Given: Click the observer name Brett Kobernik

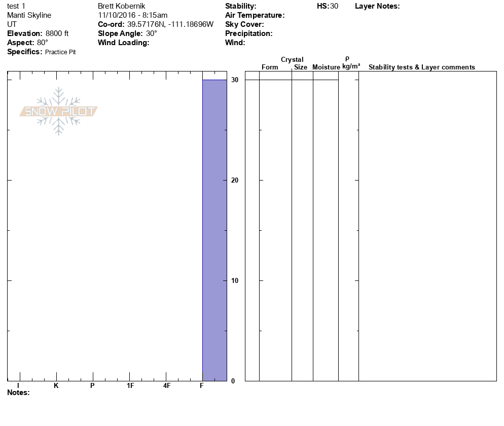Looking at the screenshot, I should (121, 6).
